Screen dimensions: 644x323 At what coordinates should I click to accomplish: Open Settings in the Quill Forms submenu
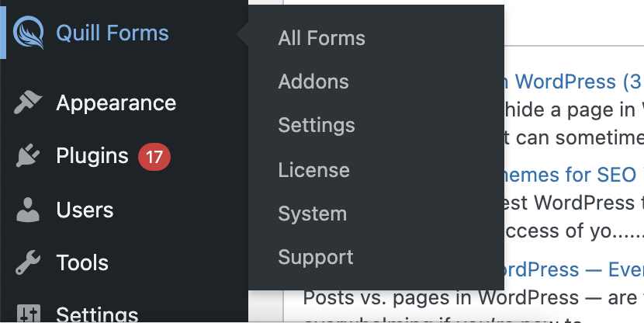pyautogui.click(x=317, y=125)
